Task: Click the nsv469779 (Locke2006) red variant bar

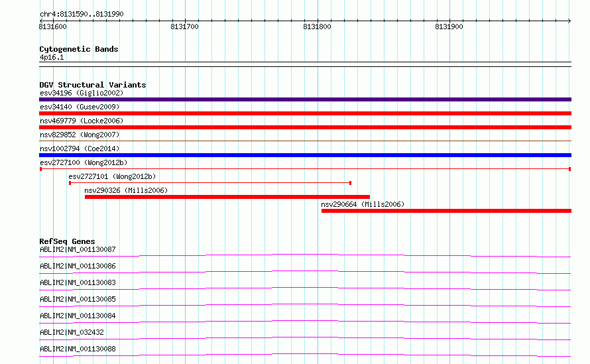Action: tap(305, 127)
